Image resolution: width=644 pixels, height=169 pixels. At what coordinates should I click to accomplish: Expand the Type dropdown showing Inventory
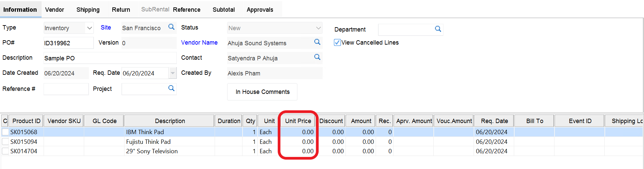tap(89, 28)
